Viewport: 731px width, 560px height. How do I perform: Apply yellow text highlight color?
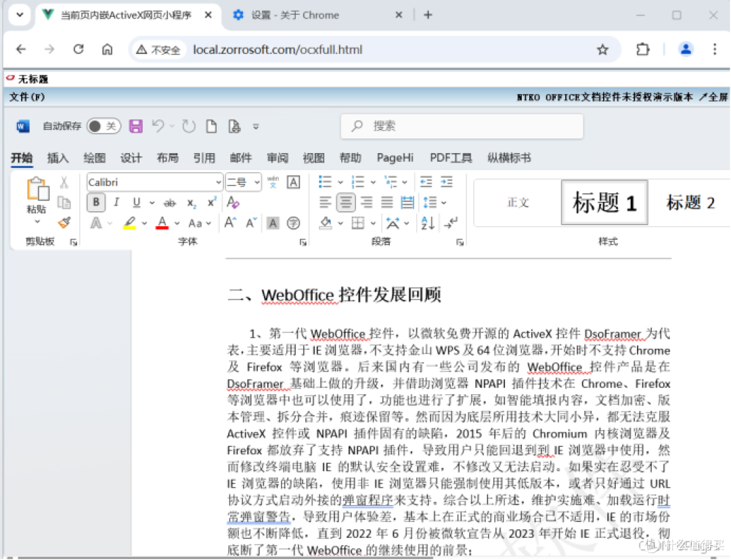tap(129, 221)
